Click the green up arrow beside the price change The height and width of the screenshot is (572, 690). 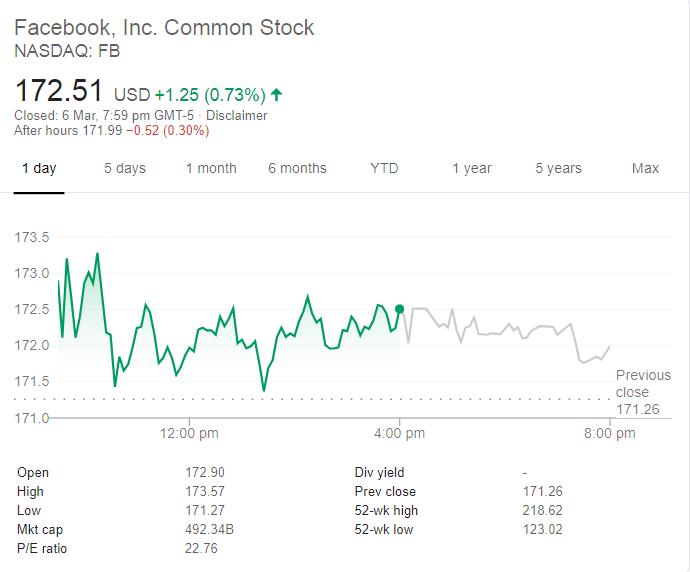click(x=276, y=95)
